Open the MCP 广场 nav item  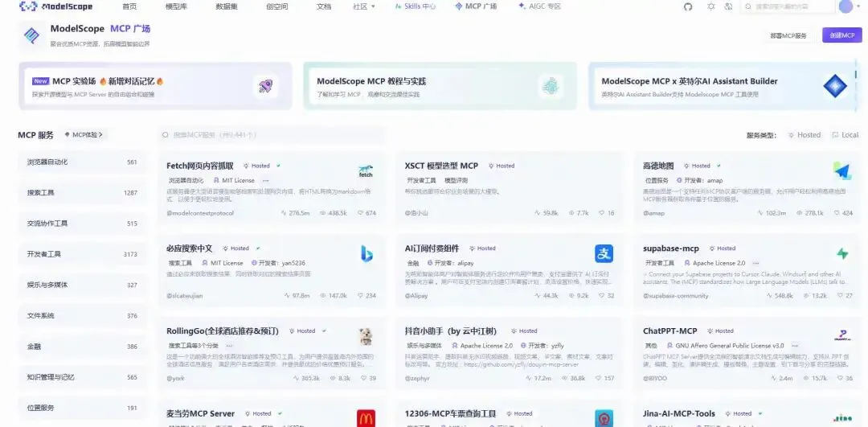click(x=476, y=6)
